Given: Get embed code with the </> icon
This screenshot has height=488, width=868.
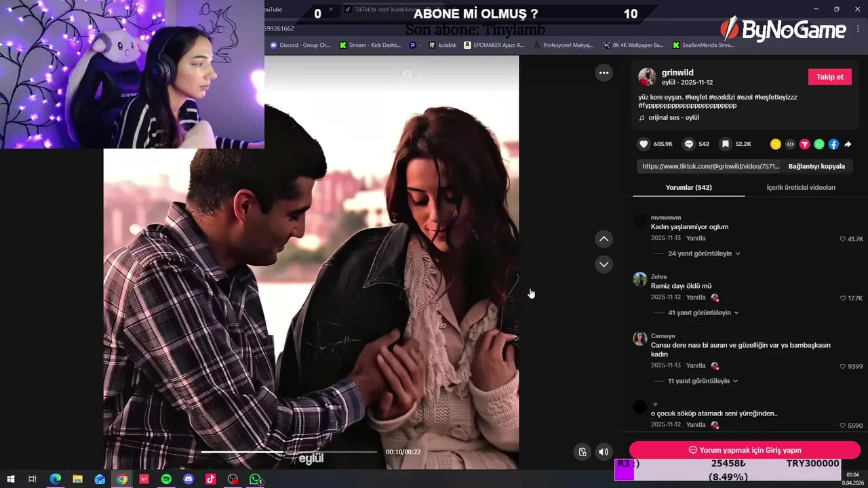Looking at the screenshot, I should [x=790, y=144].
